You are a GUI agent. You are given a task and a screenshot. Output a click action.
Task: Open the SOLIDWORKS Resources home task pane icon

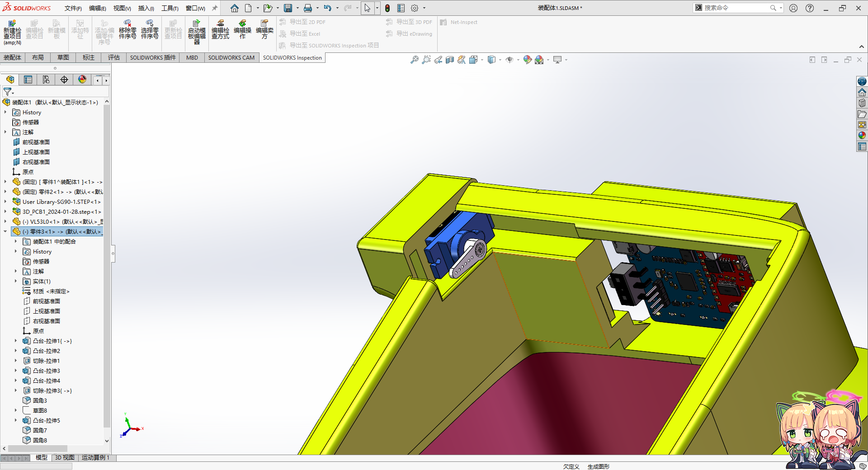(862, 92)
